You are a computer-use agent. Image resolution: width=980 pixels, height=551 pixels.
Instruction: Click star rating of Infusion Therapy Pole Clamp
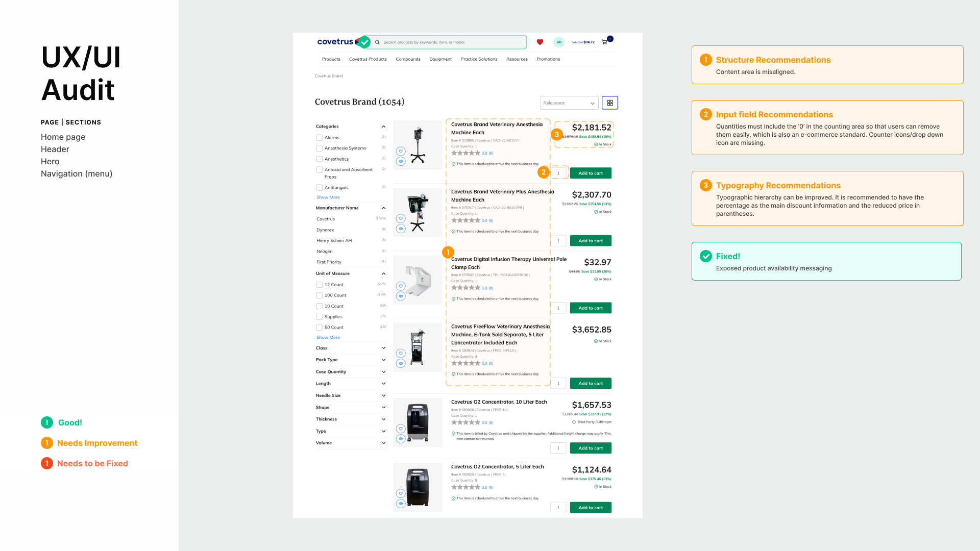pos(465,288)
